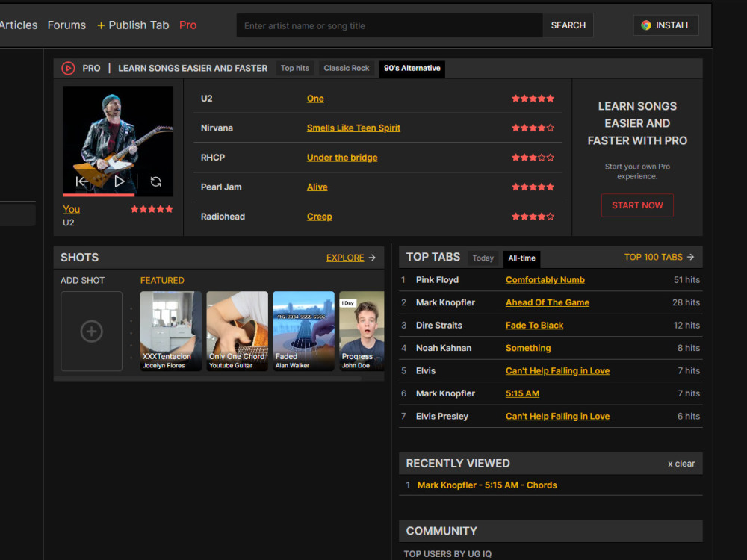Image resolution: width=747 pixels, height=560 pixels.
Task: Click the star rating under the player
Action: [x=152, y=209]
